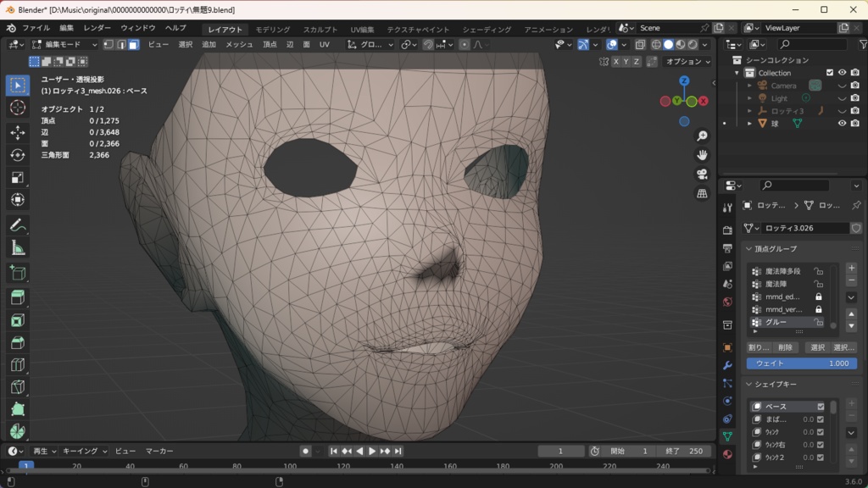Activate the 3D Cursor tool

click(18, 108)
